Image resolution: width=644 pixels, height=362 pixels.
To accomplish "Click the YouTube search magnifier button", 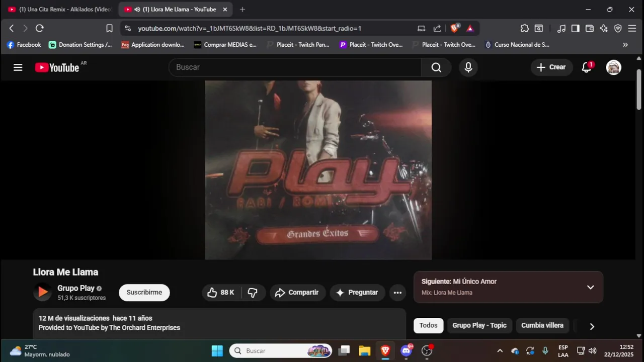I will click(x=436, y=67).
